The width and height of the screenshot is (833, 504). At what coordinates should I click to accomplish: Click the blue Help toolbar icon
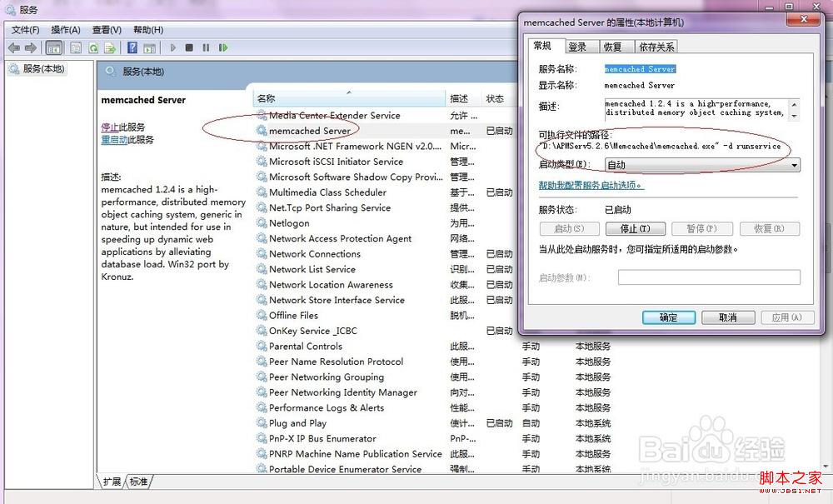[x=132, y=47]
